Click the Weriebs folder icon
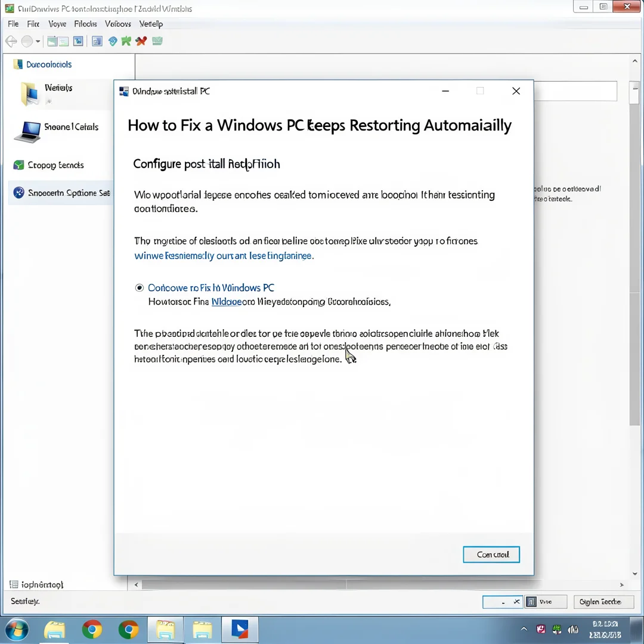Viewport: 644px width, 644px height. pos(30,94)
